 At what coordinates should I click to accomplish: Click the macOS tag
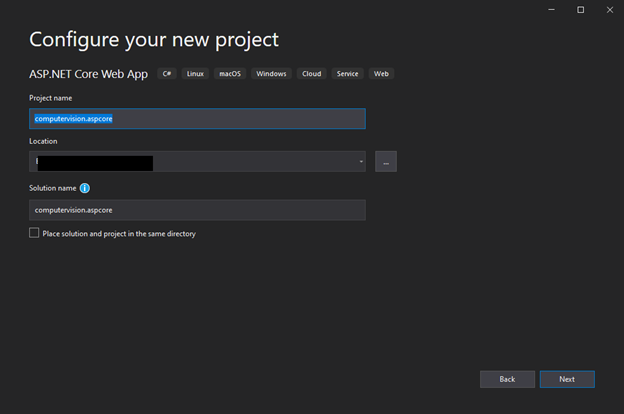point(230,74)
